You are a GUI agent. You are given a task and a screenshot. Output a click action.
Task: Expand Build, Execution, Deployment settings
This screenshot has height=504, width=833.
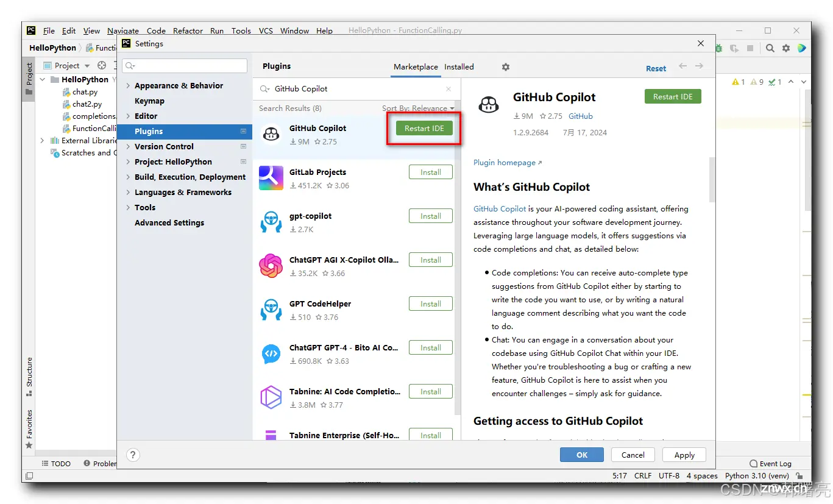click(x=127, y=177)
